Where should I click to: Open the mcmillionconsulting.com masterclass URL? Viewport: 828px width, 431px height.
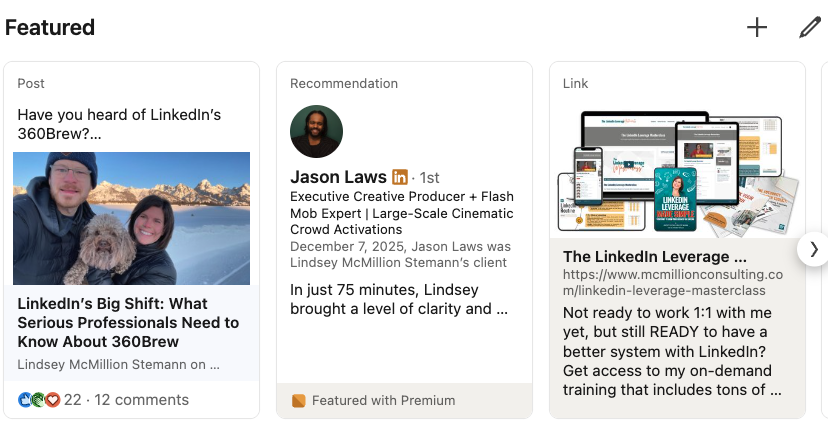click(673, 283)
